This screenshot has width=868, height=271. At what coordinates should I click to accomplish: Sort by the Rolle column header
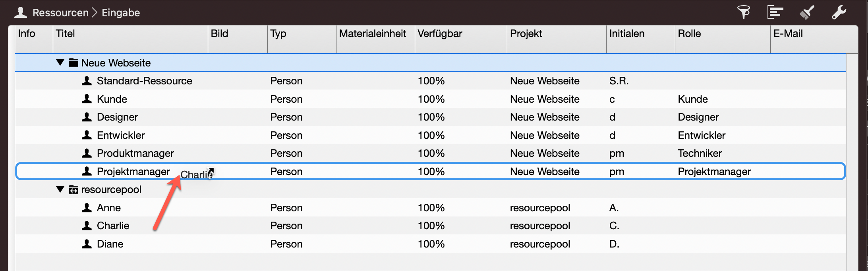(689, 34)
